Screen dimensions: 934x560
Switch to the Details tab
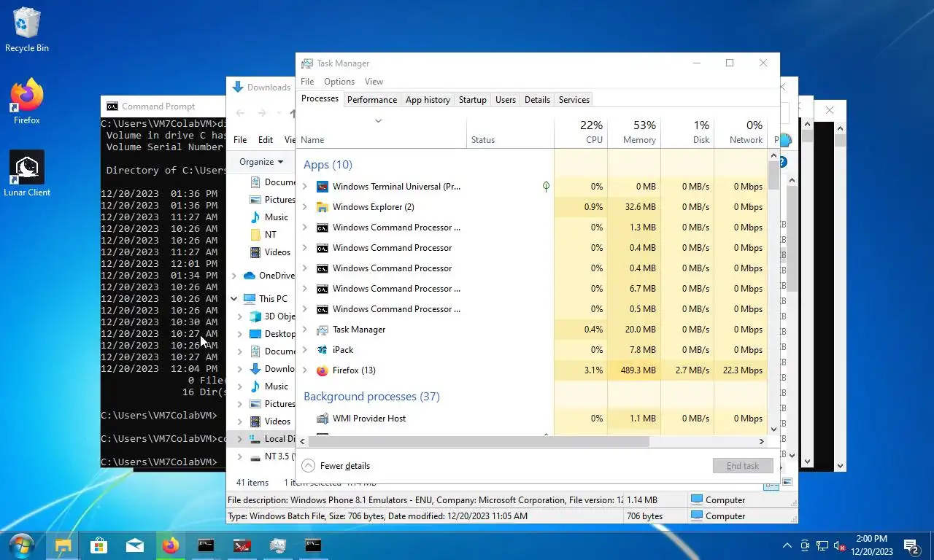[x=537, y=100]
